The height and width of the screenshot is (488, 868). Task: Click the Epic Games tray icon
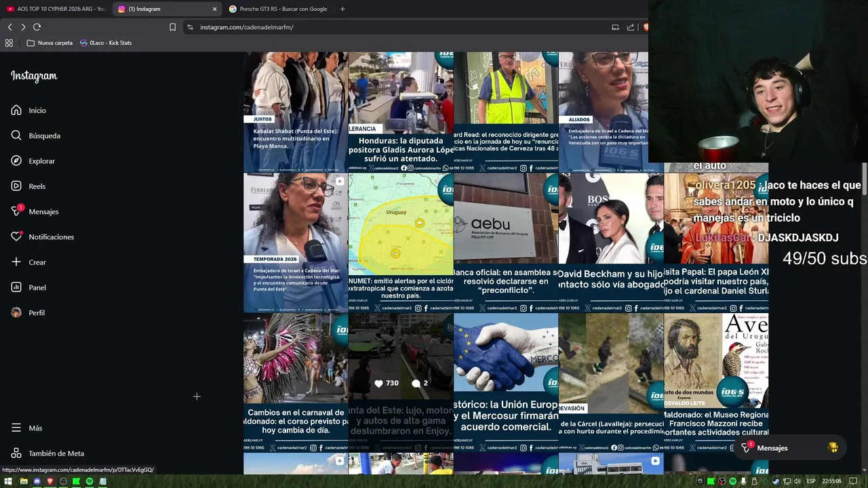pos(700,481)
